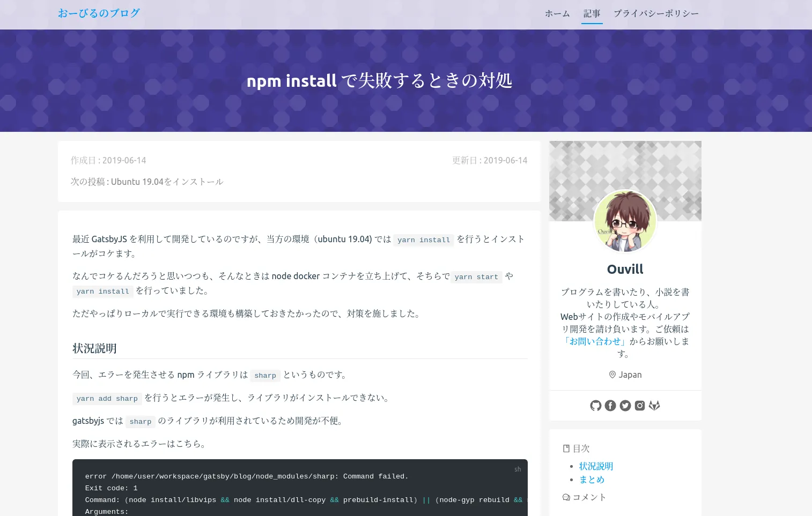Viewport: 812px width, 516px height.
Task: Click the Exit code: 1 line
Action: (111, 488)
